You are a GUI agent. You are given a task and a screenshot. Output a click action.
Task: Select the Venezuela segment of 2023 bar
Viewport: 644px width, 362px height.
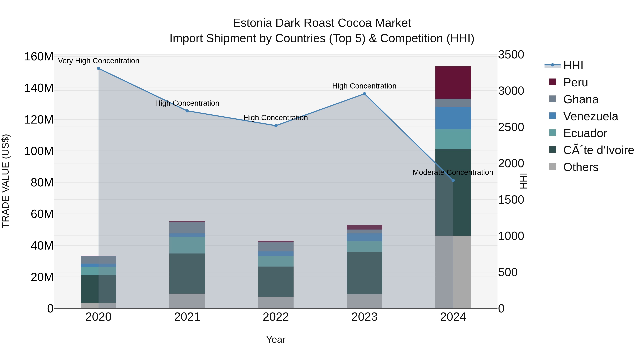tap(365, 237)
